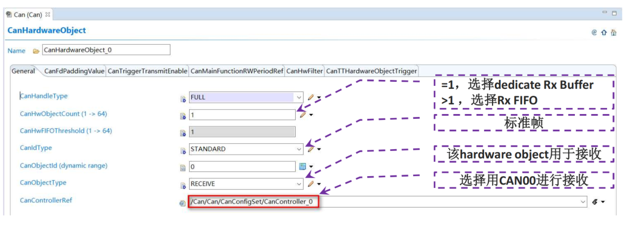Screen dimensions: 644x225
Task: Open the CanTriggerTransmitEnable tab
Action: 147,71
